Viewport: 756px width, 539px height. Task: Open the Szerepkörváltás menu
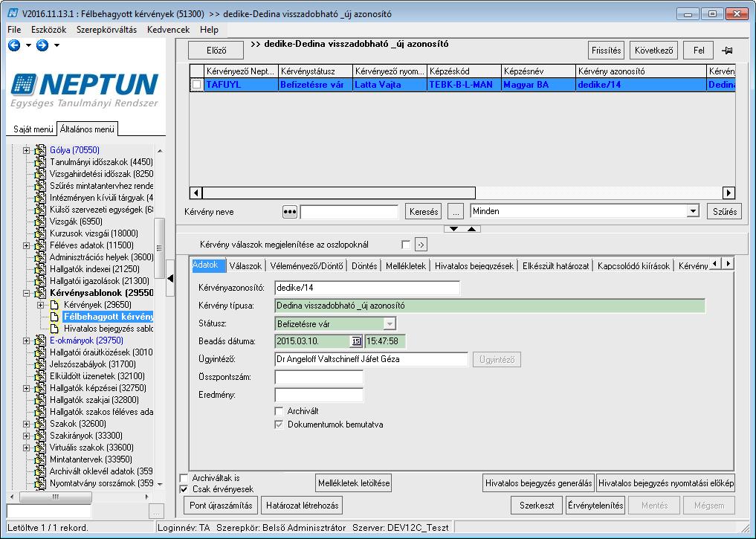tap(106, 30)
